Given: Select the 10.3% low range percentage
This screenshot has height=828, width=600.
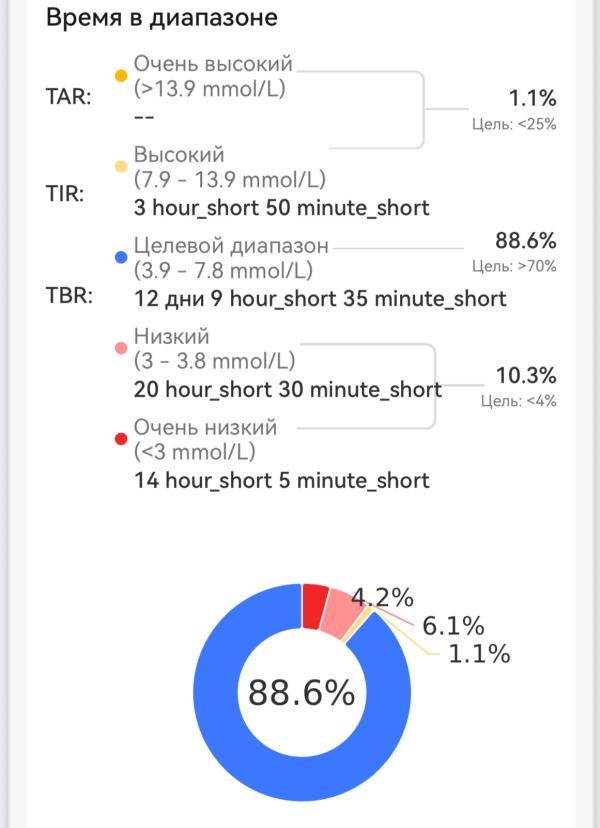Looking at the screenshot, I should [x=526, y=376].
